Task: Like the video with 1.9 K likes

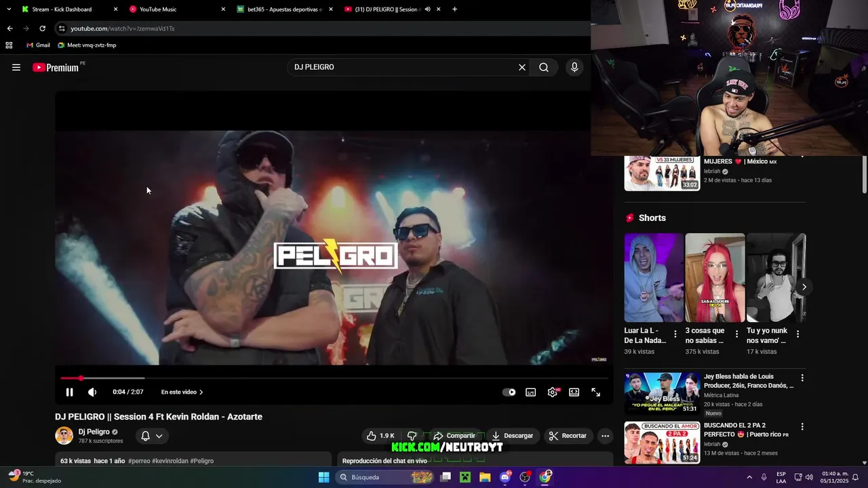Action: coord(380,436)
